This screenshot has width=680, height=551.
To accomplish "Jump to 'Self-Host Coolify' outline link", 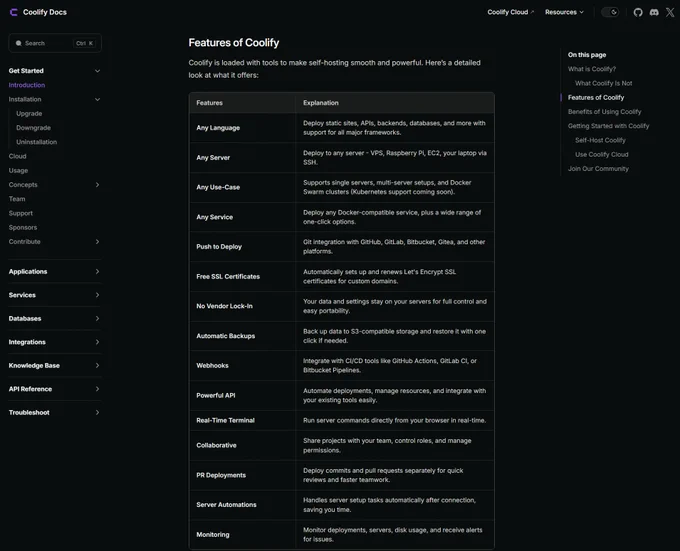I will tap(600, 140).
